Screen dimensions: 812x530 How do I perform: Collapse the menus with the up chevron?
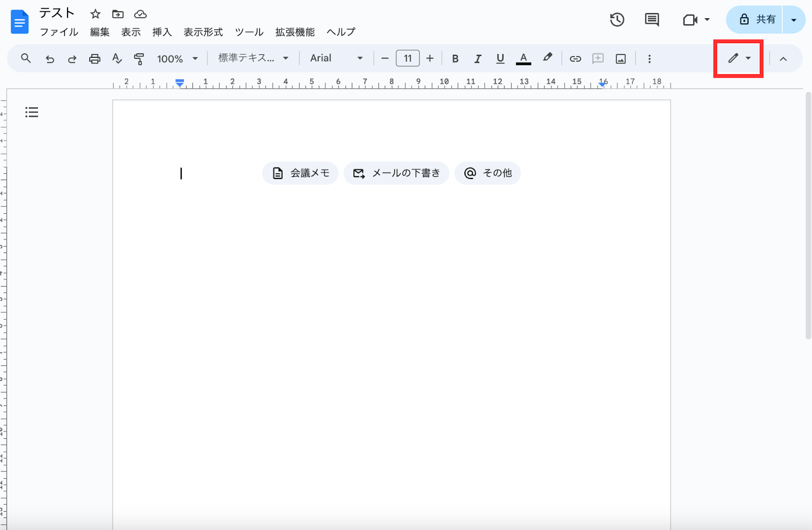[x=783, y=59]
